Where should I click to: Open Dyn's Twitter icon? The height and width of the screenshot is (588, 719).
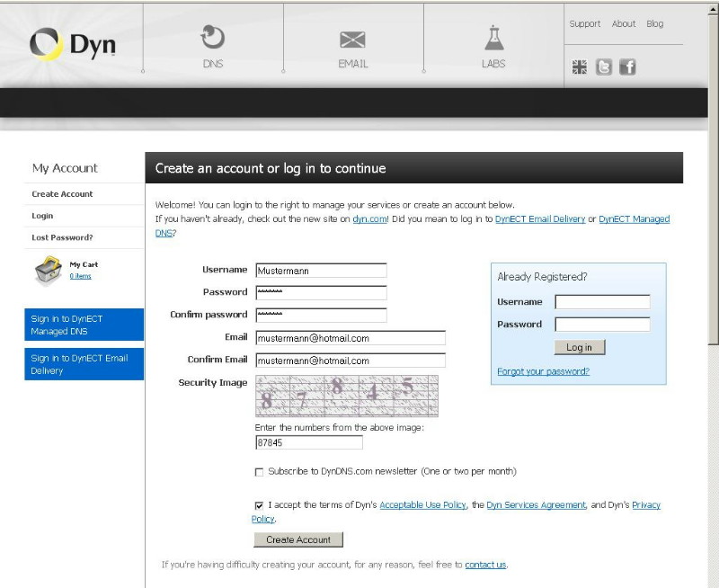click(x=604, y=67)
